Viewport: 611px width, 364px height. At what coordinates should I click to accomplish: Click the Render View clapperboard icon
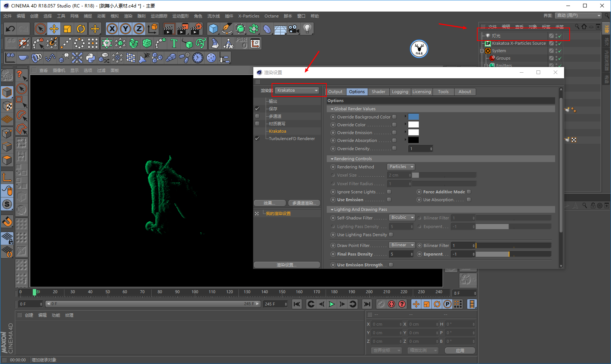point(169,29)
